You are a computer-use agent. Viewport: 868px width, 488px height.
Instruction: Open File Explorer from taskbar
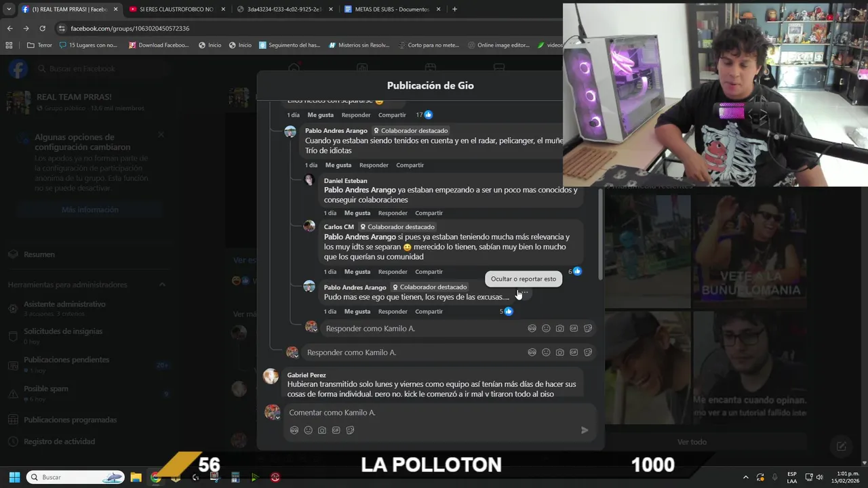pyautogui.click(x=136, y=477)
